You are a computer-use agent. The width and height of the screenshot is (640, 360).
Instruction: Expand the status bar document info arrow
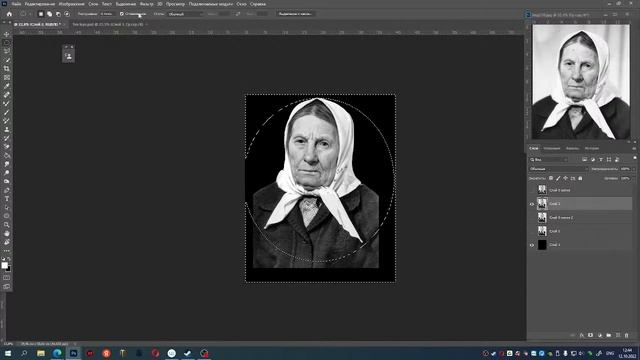[75, 344]
